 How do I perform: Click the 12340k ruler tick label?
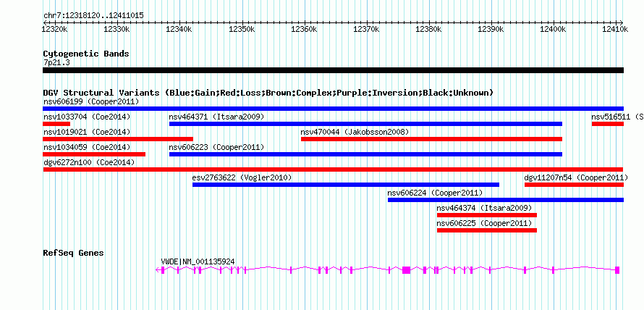pos(179,29)
